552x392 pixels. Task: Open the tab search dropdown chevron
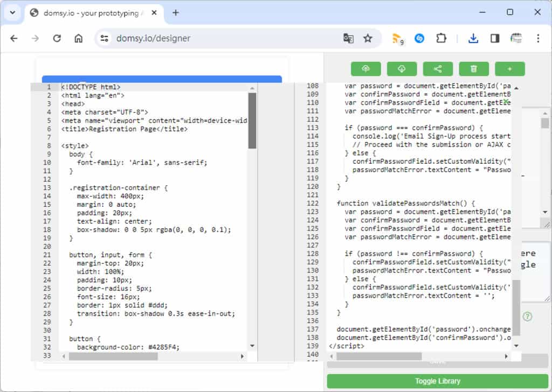[12, 13]
